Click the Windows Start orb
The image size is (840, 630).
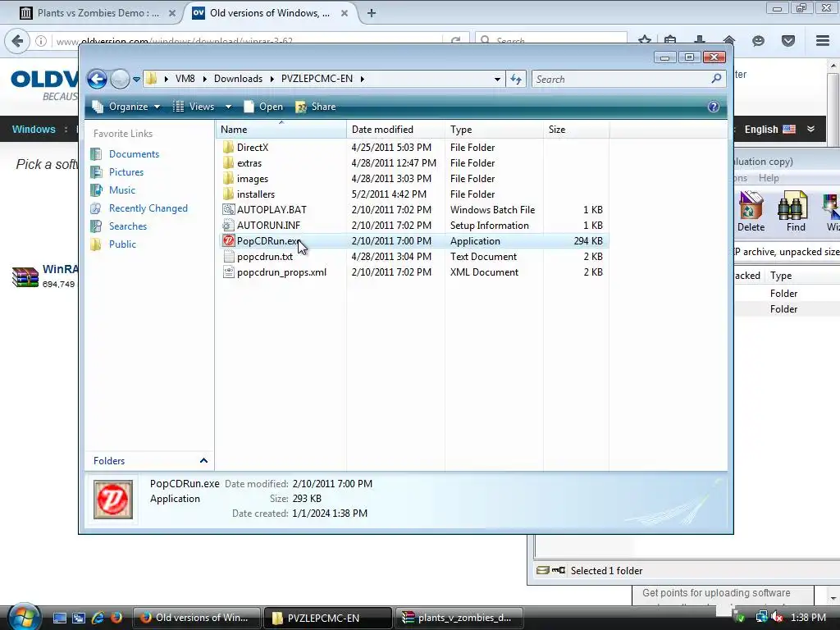pyautogui.click(x=24, y=616)
